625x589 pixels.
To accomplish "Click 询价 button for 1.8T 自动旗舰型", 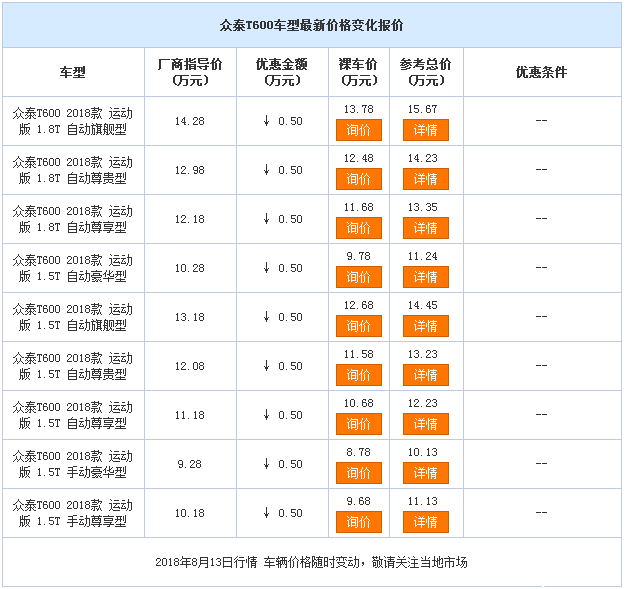I will pos(358,130).
